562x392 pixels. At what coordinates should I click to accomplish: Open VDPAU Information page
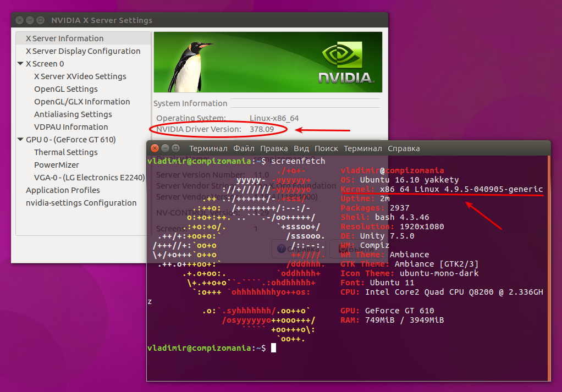tap(70, 127)
